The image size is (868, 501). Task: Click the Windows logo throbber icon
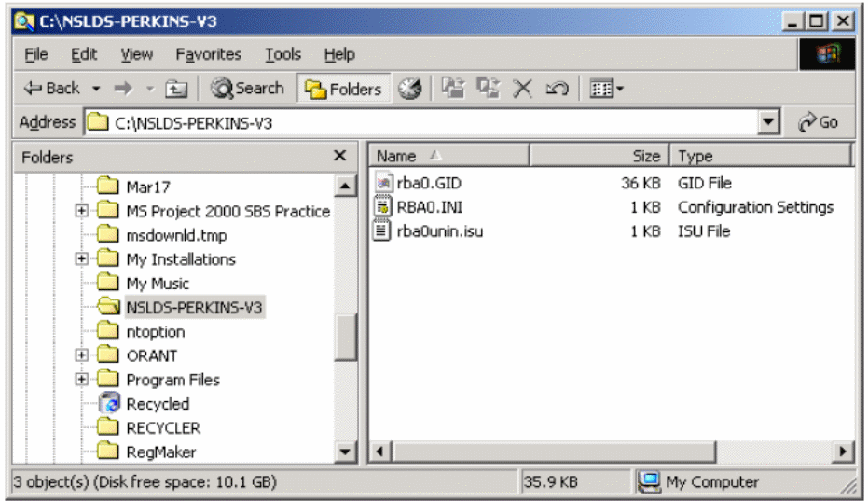click(x=827, y=54)
